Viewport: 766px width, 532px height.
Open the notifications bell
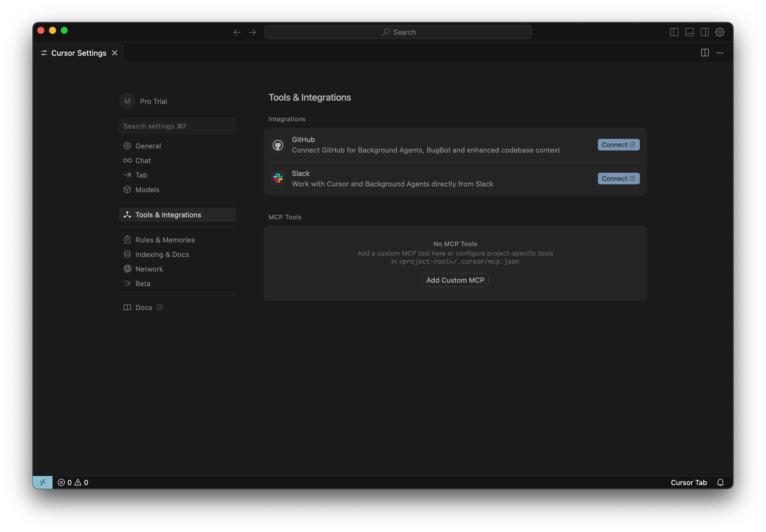[x=720, y=483]
